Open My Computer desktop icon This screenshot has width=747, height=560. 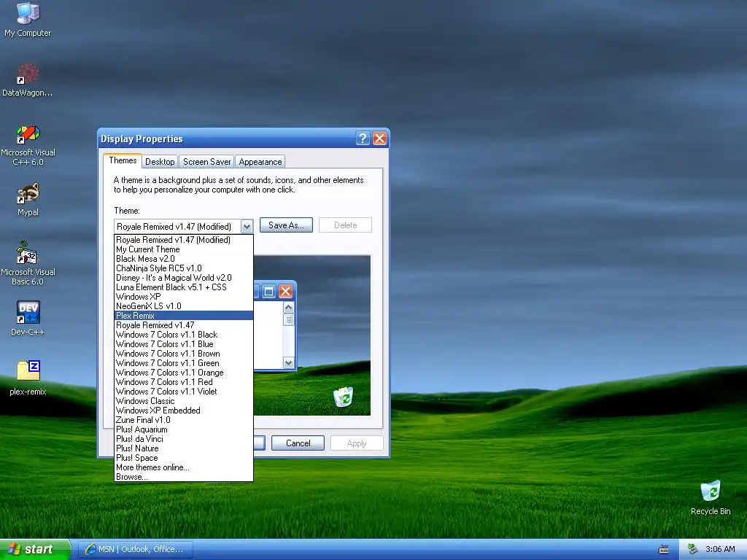coord(28,20)
